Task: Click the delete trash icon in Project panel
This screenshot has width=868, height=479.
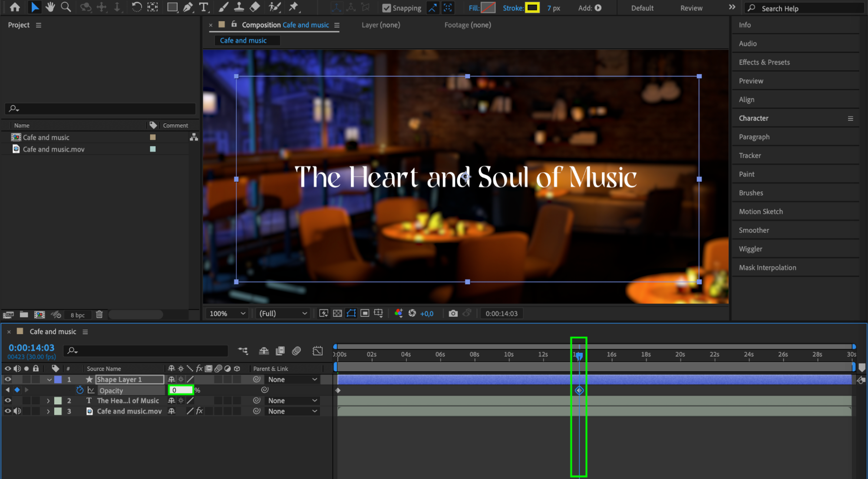Action: click(x=99, y=315)
